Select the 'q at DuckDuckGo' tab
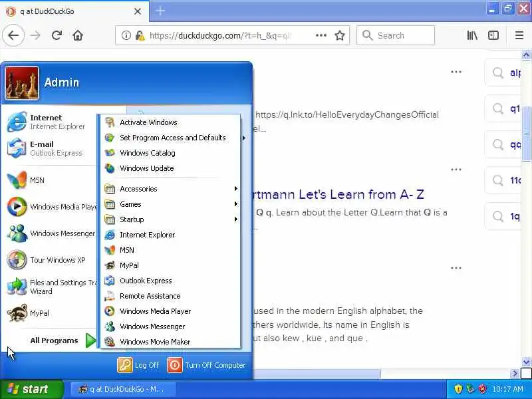 pyautogui.click(x=74, y=11)
